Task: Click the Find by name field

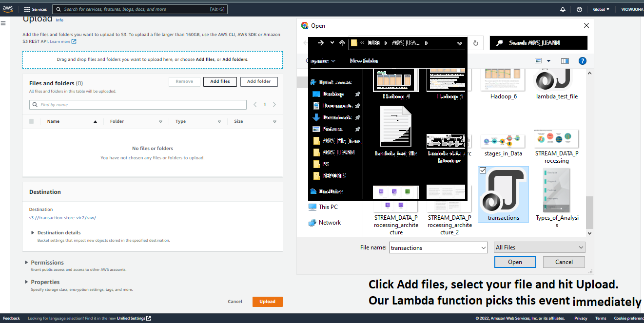Action: (x=138, y=105)
